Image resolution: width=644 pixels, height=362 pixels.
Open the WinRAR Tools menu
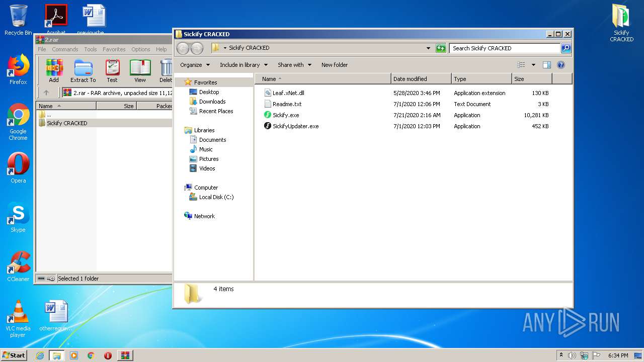point(91,49)
